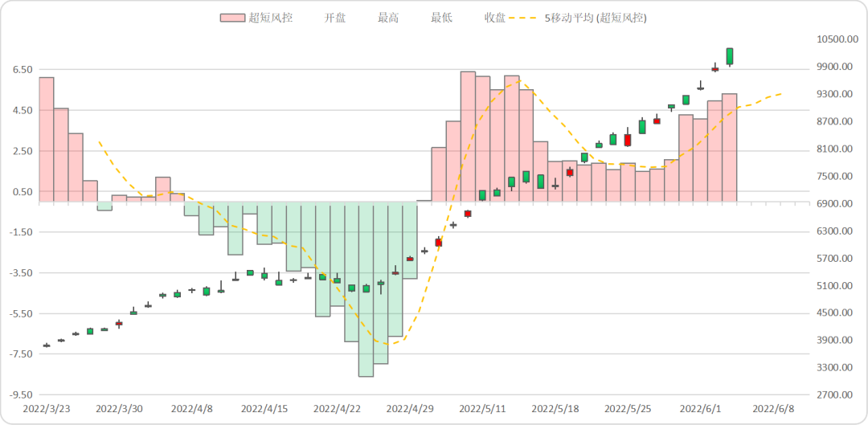
Task: Click the 2022/4/8 date label
Action: (x=191, y=409)
